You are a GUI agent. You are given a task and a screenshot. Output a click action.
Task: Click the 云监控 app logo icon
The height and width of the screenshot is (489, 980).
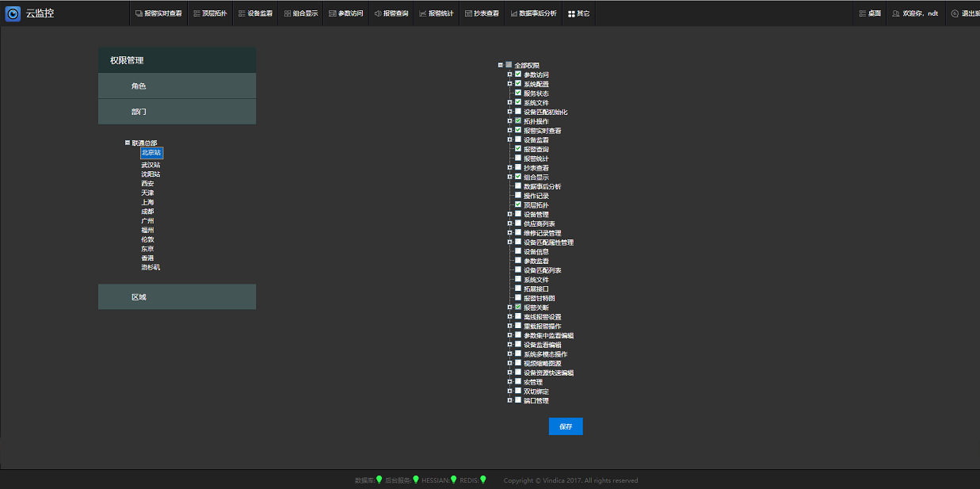coord(13,13)
